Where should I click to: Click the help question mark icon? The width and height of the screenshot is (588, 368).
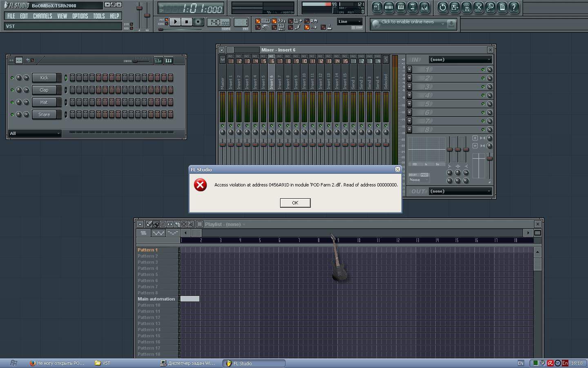point(514,7)
